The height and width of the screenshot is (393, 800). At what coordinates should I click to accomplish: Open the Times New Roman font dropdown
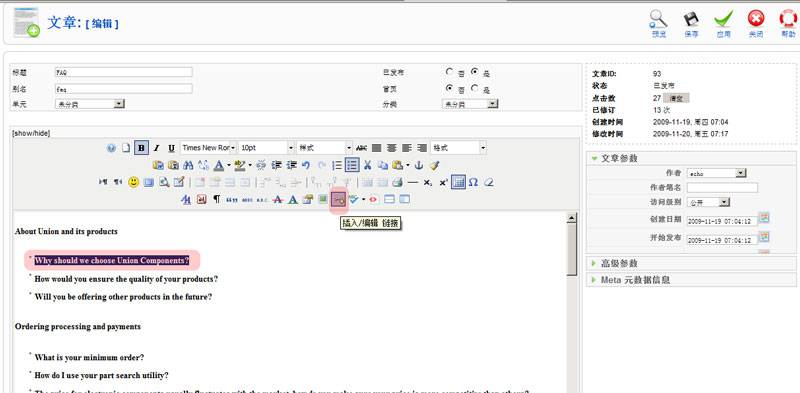pyautogui.click(x=208, y=148)
